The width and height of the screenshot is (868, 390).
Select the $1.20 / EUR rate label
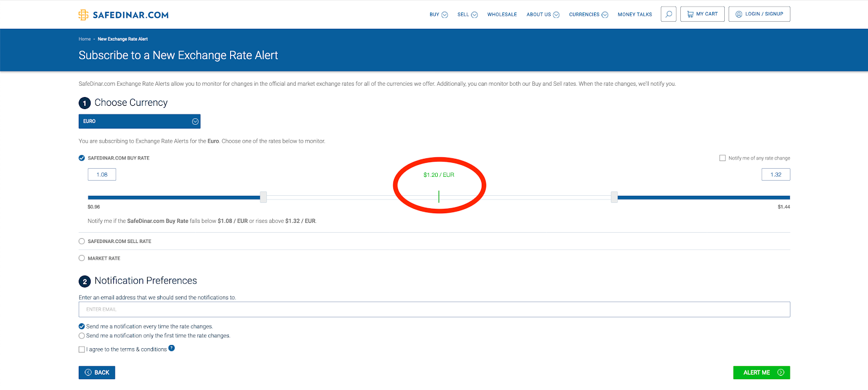point(439,175)
